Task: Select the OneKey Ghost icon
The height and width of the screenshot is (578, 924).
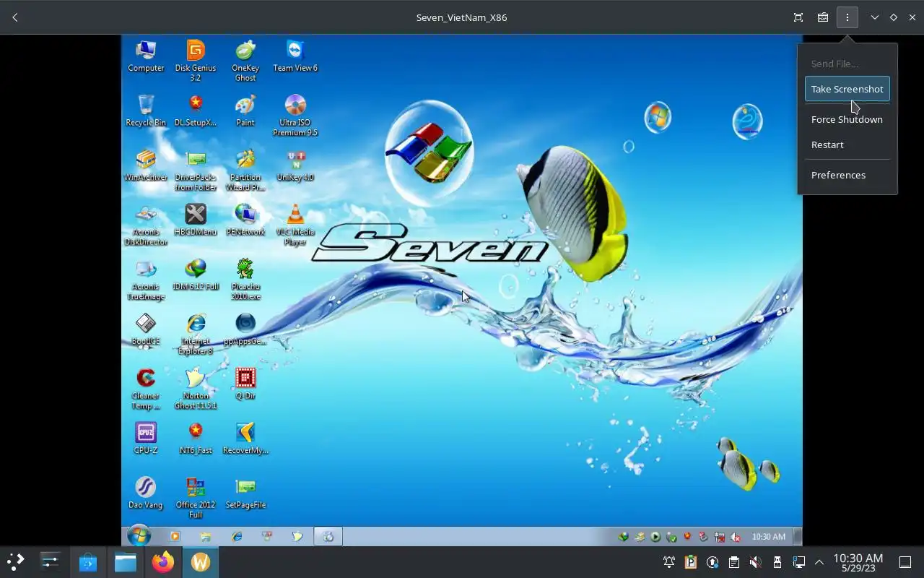Action: [x=245, y=61]
